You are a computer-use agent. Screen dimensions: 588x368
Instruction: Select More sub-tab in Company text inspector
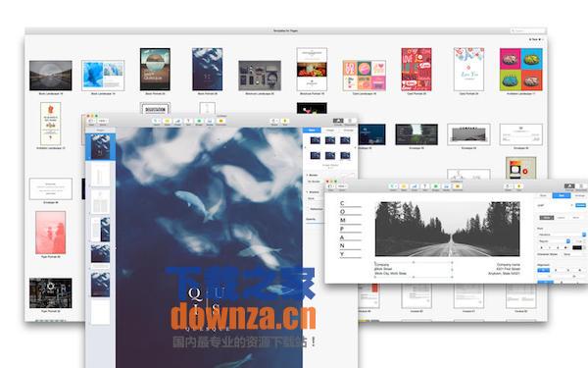[575, 218]
